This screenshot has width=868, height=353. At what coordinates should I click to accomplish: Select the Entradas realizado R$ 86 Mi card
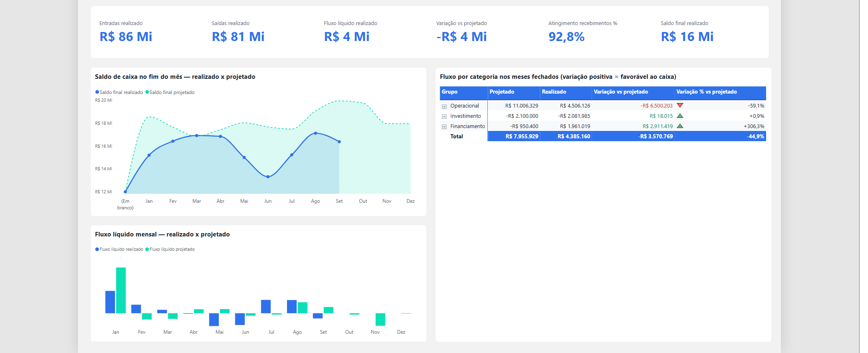(x=126, y=32)
